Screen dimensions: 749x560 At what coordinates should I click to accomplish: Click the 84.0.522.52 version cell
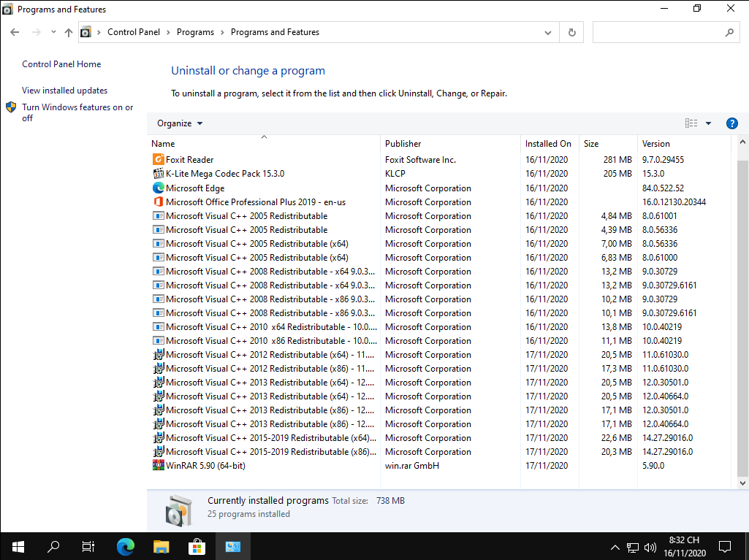(663, 188)
